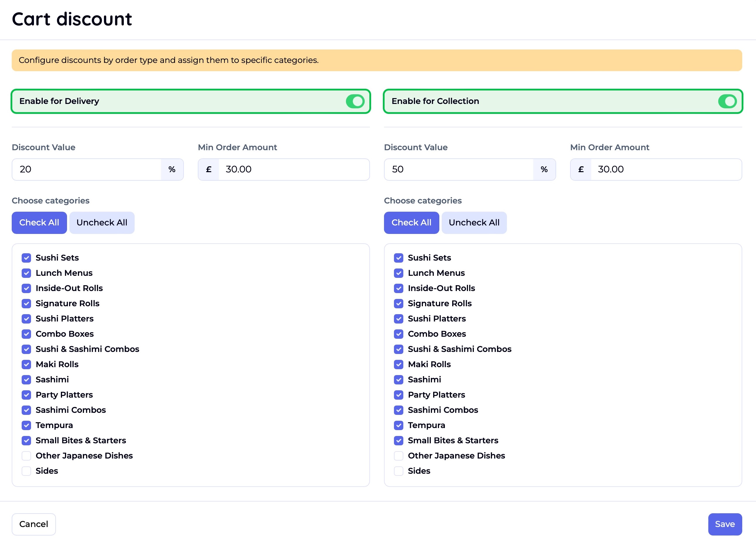The width and height of the screenshot is (756, 544).
Task: Uncheck Sushi Sets in Delivery list
Action: tap(26, 258)
